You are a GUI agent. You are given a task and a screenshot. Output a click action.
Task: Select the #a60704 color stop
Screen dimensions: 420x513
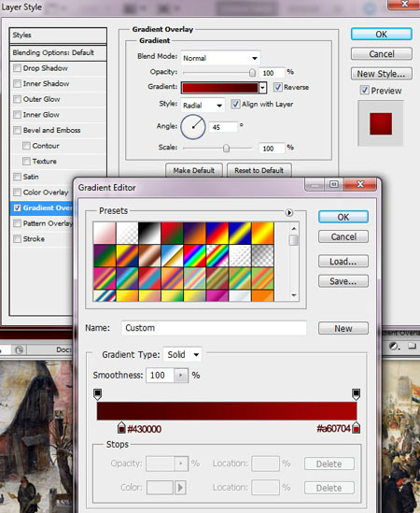click(357, 428)
